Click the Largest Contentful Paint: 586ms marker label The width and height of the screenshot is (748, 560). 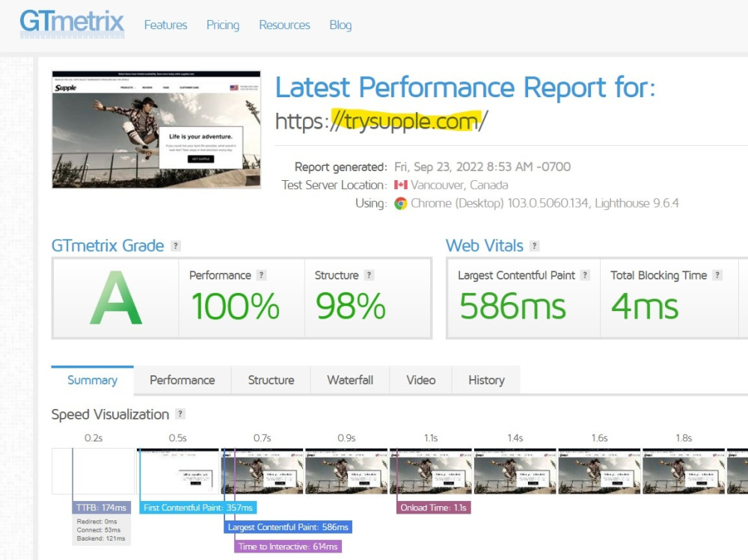pos(288,527)
